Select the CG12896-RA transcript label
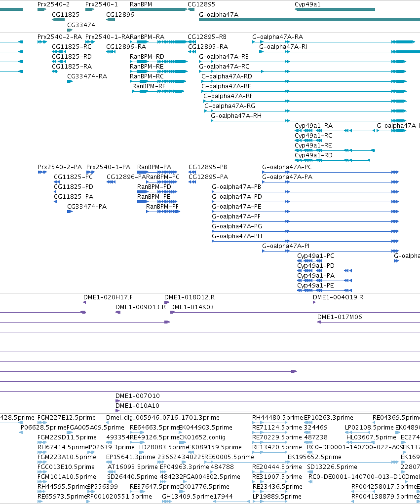The height and width of the screenshot is (504, 420). pos(126,47)
